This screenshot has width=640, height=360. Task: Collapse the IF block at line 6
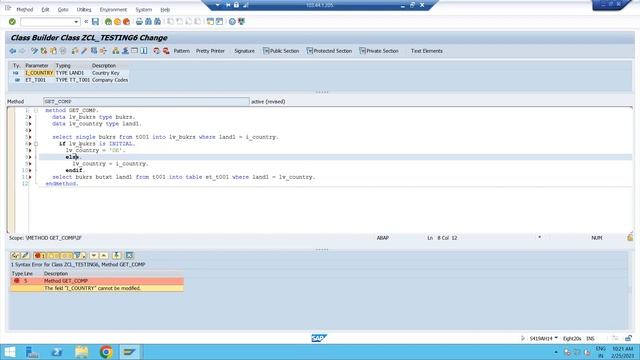[x=36, y=144]
